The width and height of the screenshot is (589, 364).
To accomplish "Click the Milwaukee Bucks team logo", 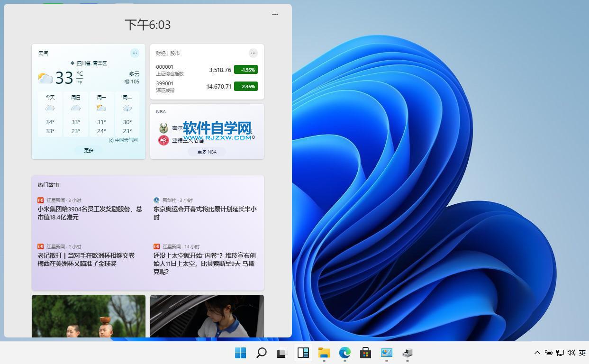I will [x=163, y=128].
